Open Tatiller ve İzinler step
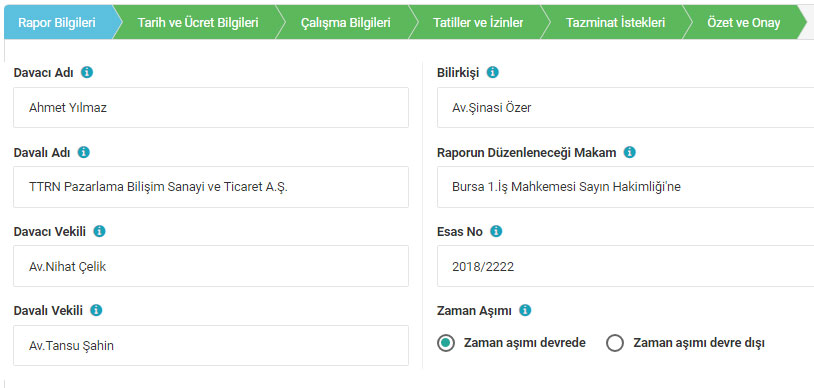 pyautogui.click(x=478, y=23)
